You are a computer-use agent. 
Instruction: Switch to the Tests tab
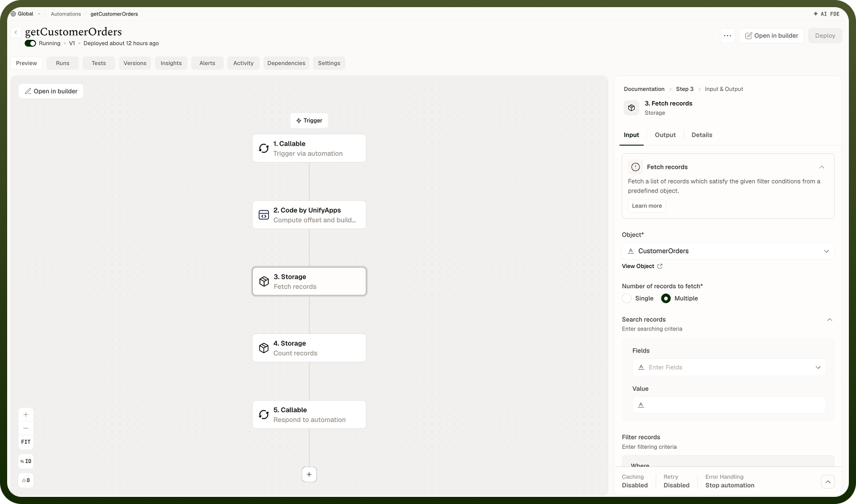99,63
